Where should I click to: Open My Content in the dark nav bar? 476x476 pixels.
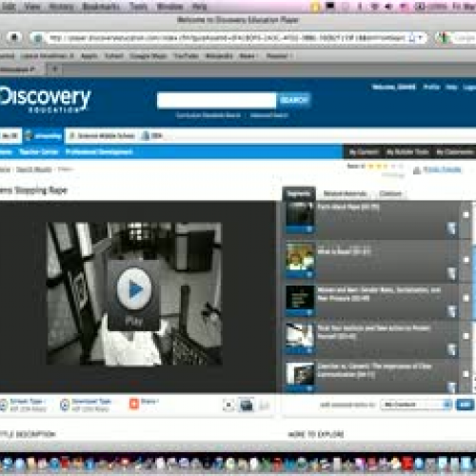364,152
